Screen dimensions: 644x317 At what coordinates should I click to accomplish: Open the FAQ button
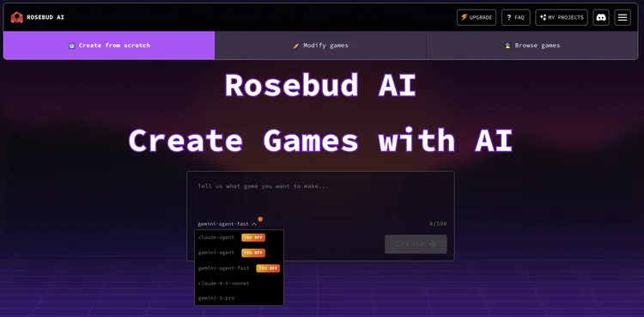tap(515, 18)
